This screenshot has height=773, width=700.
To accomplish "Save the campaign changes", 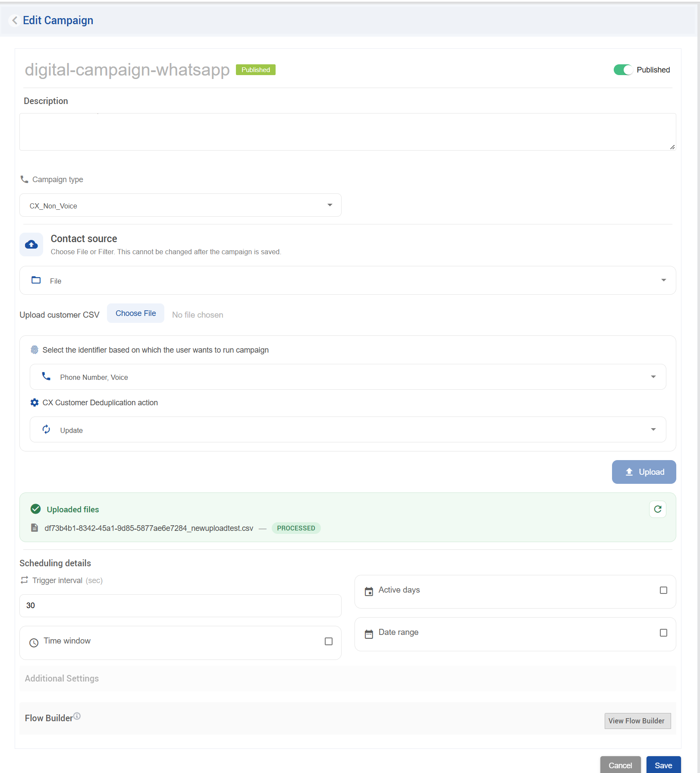I will tap(663, 765).
